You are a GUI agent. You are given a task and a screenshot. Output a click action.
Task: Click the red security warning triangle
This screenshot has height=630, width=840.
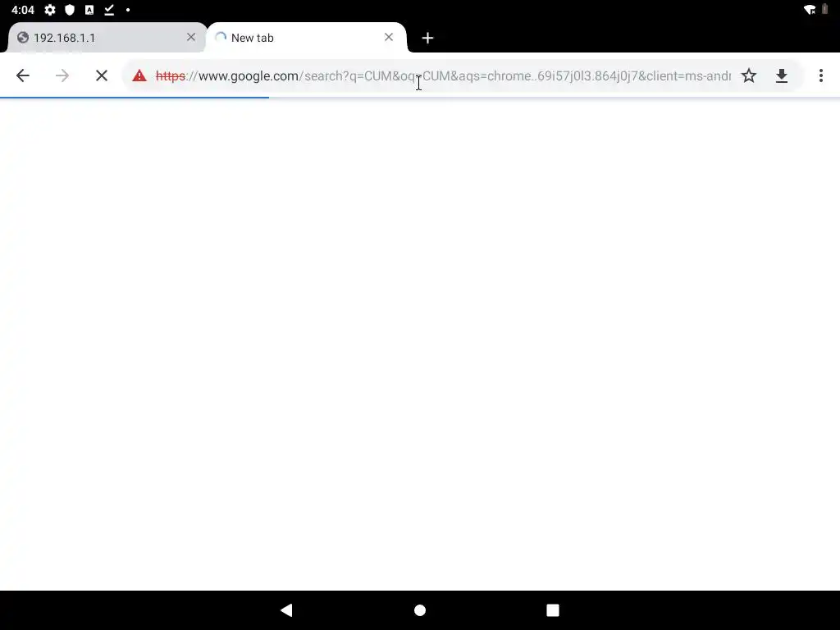[x=139, y=75]
